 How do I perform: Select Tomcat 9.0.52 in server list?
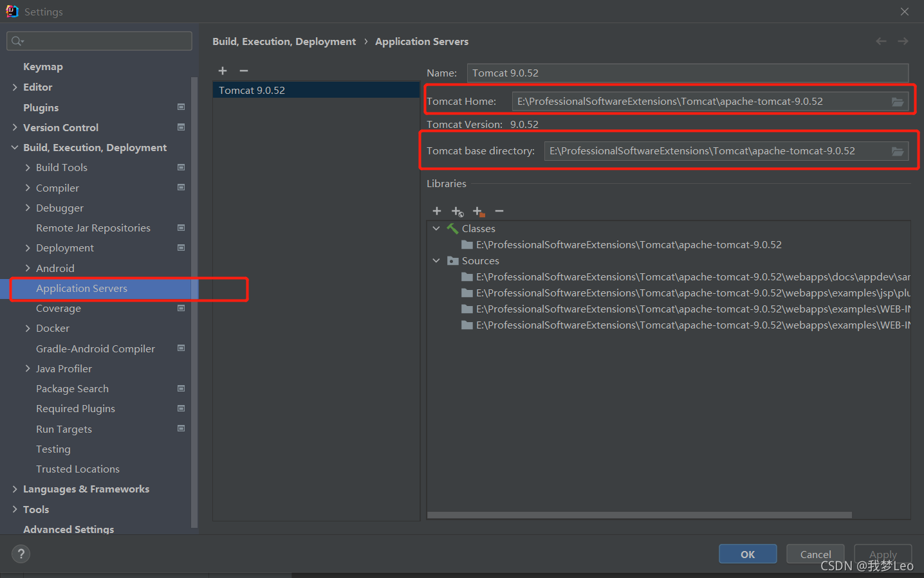[x=316, y=90]
